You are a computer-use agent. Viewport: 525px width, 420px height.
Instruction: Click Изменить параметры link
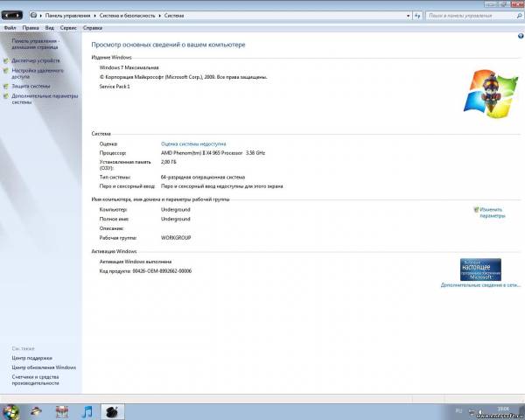(x=492, y=213)
